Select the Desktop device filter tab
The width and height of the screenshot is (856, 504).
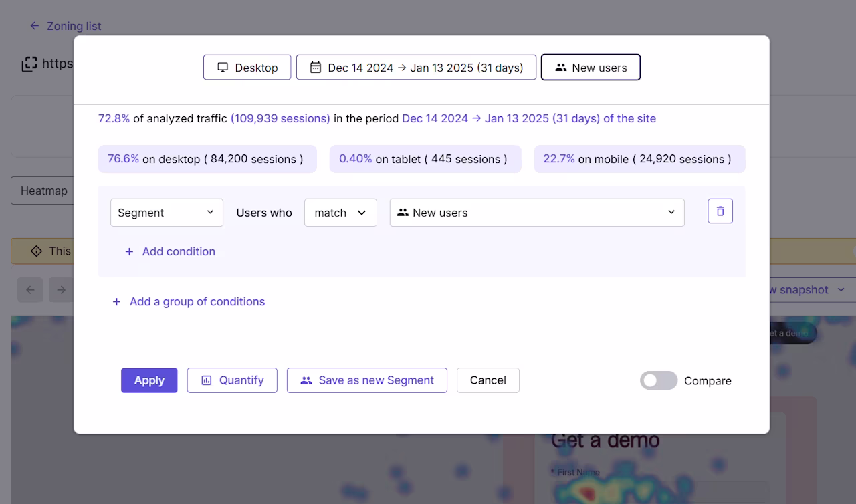point(247,68)
